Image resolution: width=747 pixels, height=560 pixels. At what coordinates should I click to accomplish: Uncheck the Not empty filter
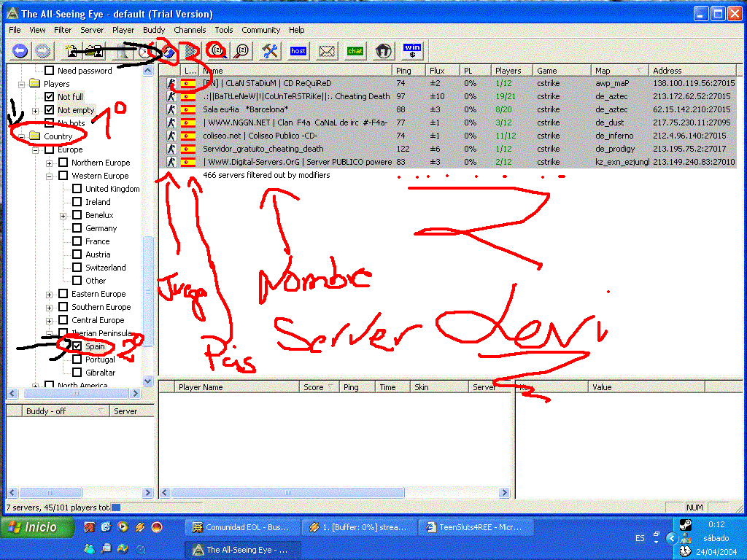49,110
